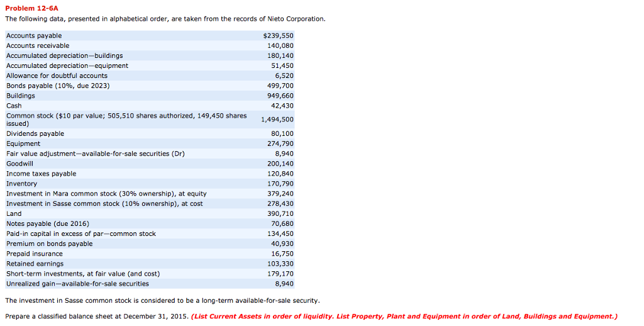Click the 6,520 value
This screenshot has width=644, height=326.
coord(284,76)
